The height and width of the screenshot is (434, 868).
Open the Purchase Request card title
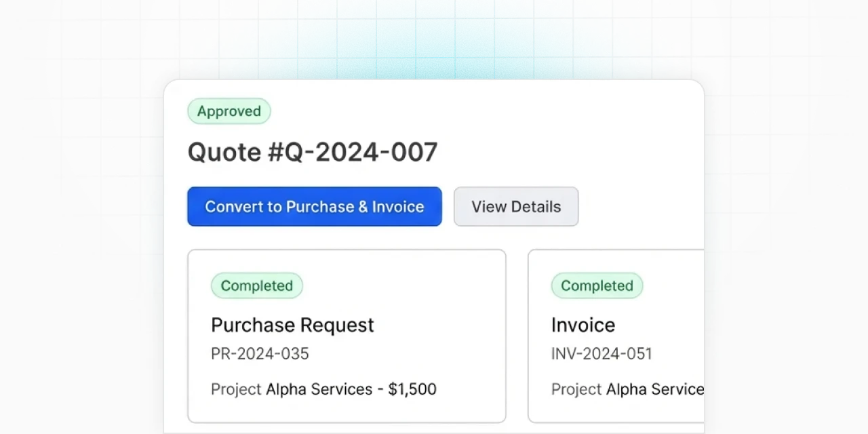292,325
